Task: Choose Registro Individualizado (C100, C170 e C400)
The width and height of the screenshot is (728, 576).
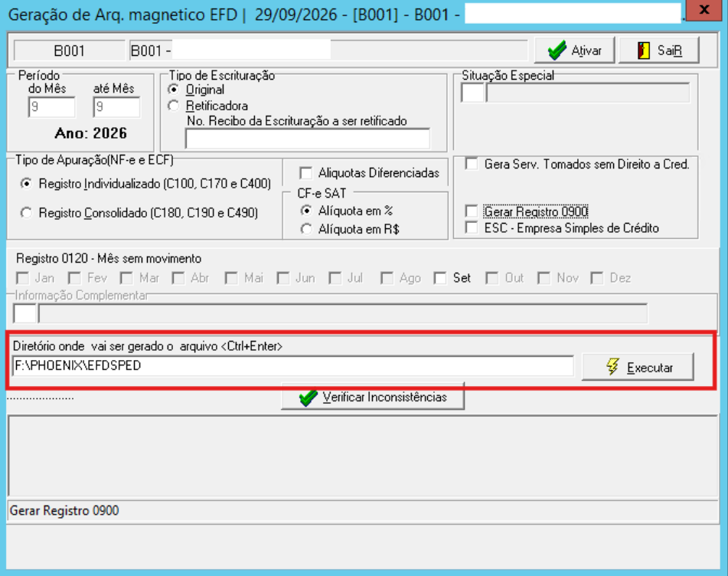Action: click(27, 184)
